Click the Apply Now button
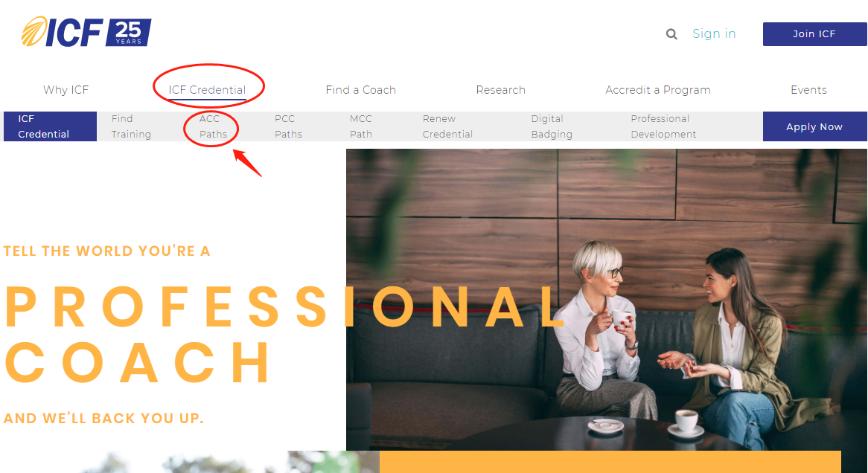Image resolution: width=868 pixels, height=473 pixels. (x=814, y=126)
